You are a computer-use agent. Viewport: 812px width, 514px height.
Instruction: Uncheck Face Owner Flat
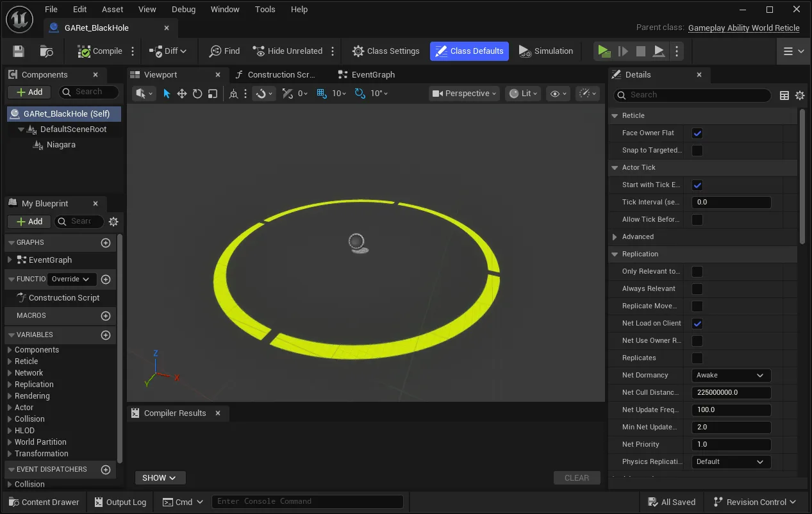697,133
